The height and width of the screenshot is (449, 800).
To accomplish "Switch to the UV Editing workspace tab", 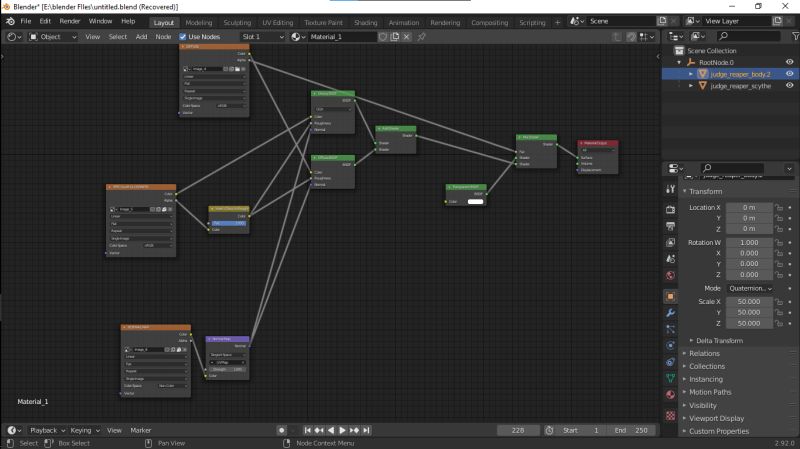I will click(x=278, y=22).
